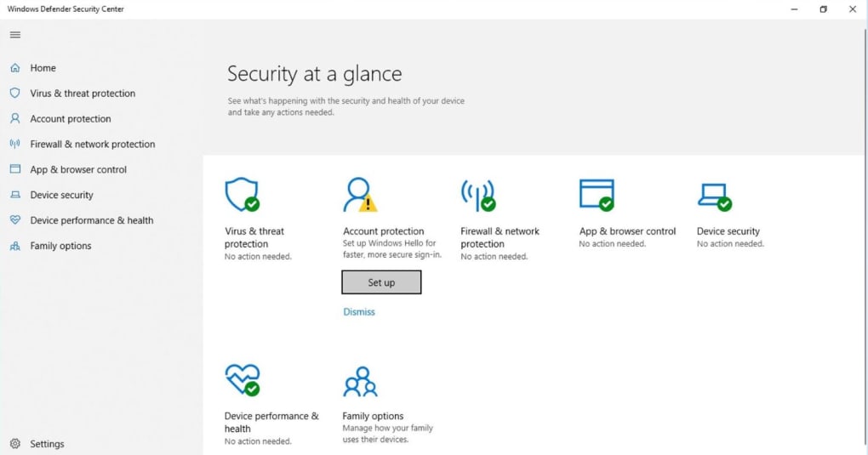Click the Device security tile title

(728, 231)
